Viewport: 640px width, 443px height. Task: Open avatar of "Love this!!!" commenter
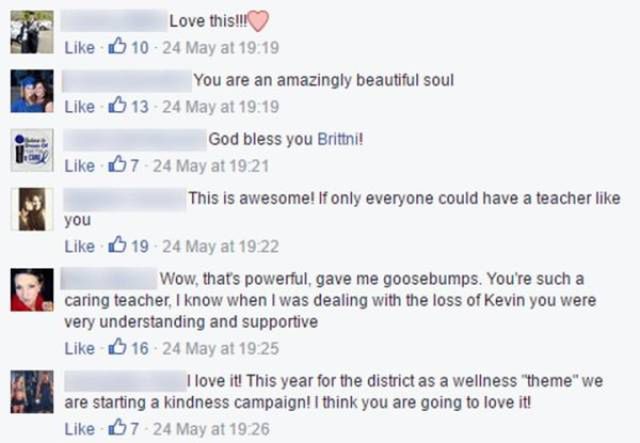[31, 32]
